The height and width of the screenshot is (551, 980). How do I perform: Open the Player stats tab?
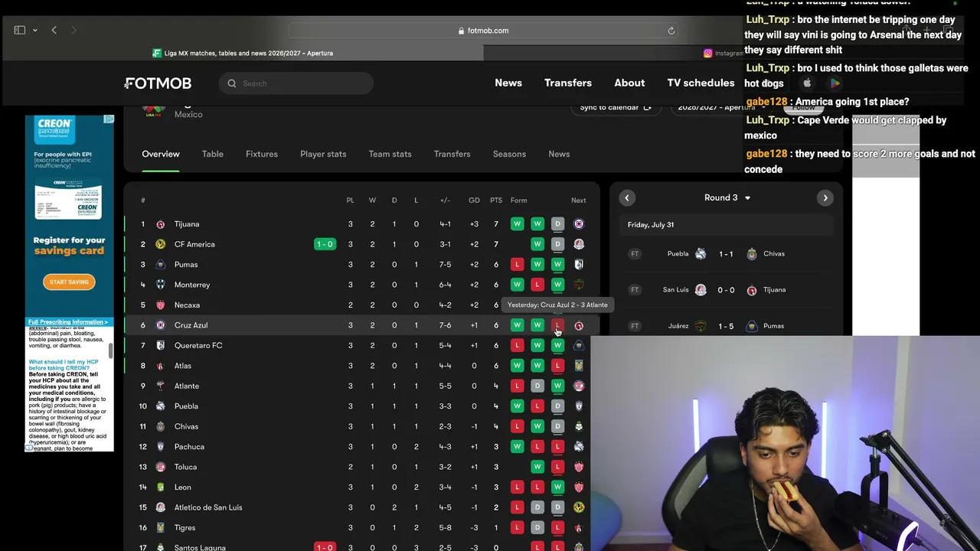(323, 154)
